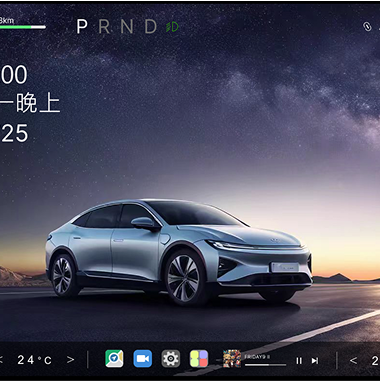
Task: Seek within the music progress bar
Action: 265,365
